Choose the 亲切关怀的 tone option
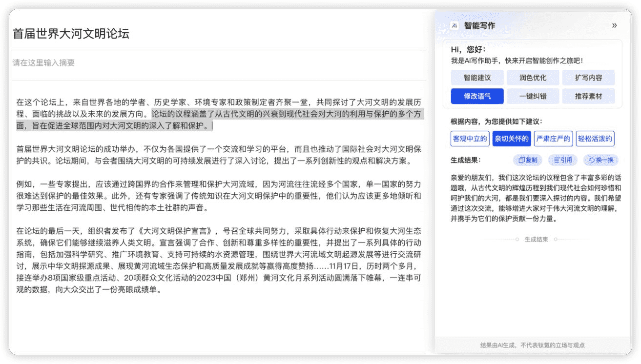641x364 pixels. pyautogui.click(x=512, y=139)
